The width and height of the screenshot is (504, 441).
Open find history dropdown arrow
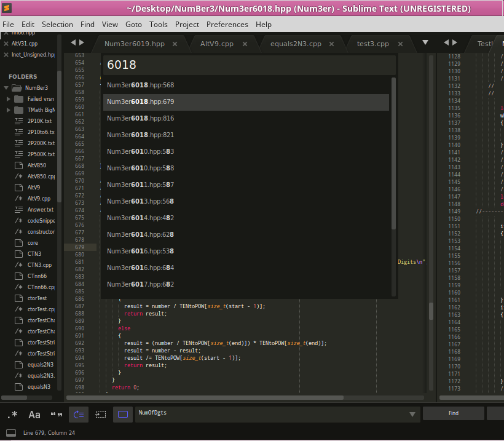412,414
